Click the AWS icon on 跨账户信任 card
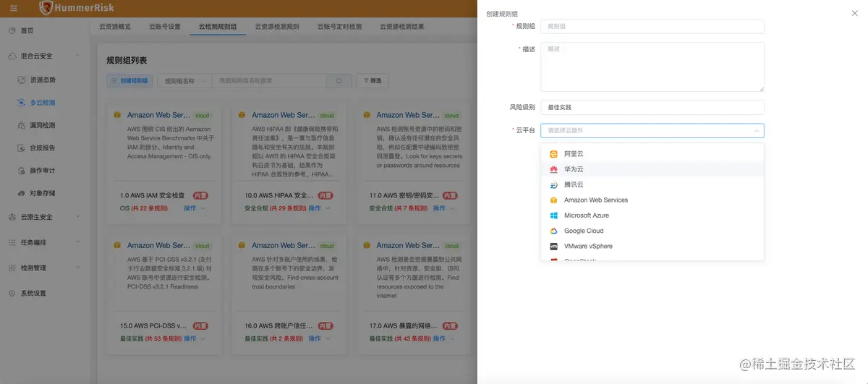The height and width of the screenshot is (384, 868). 242,245
